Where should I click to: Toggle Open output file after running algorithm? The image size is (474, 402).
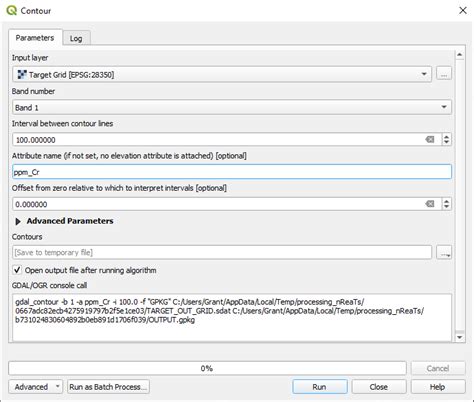17,270
